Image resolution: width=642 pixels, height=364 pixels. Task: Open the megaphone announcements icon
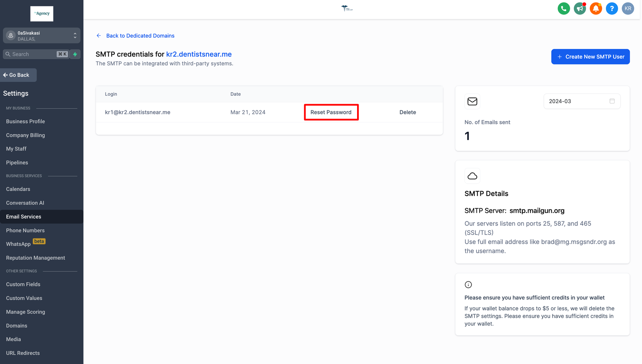pyautogui.click(x=580, y=8)
